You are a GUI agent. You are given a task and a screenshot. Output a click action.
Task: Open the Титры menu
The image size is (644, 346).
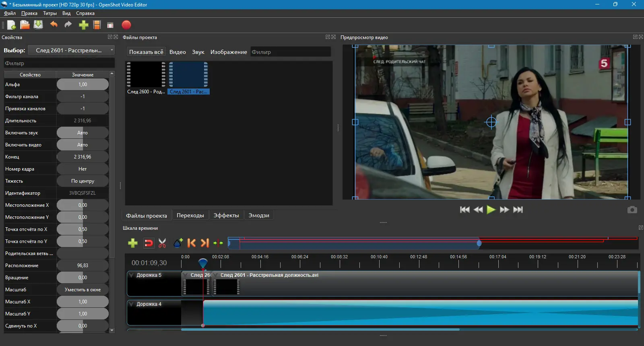[x=50, y=13]
